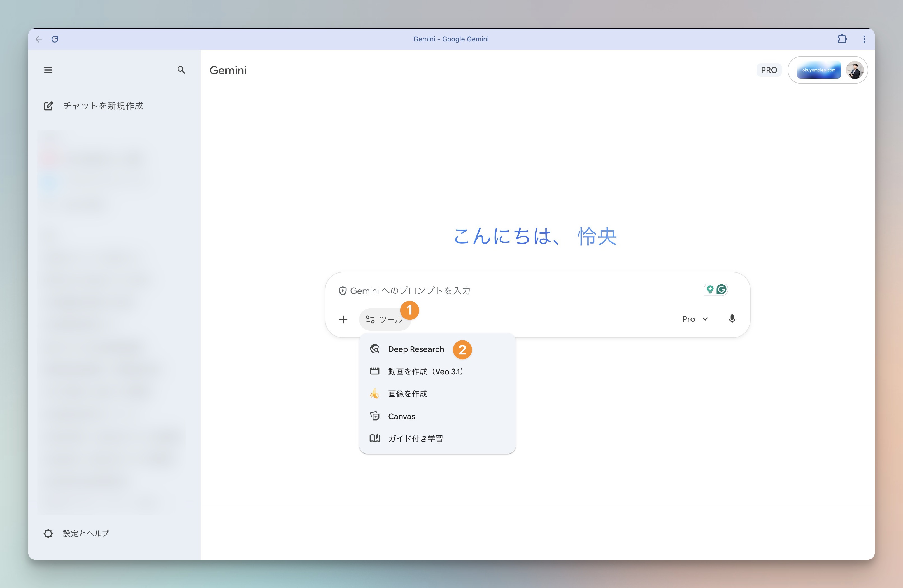Screen dimensions: 903x588
Task: Click the microphone icon for voice input
Action: point(732,319)
